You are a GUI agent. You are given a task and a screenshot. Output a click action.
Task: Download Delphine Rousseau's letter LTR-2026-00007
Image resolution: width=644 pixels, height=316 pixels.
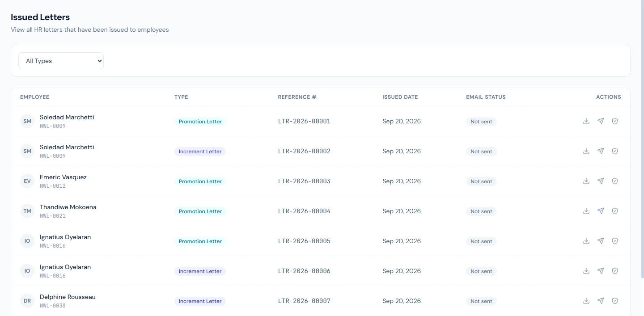click(x=586, y=301)
